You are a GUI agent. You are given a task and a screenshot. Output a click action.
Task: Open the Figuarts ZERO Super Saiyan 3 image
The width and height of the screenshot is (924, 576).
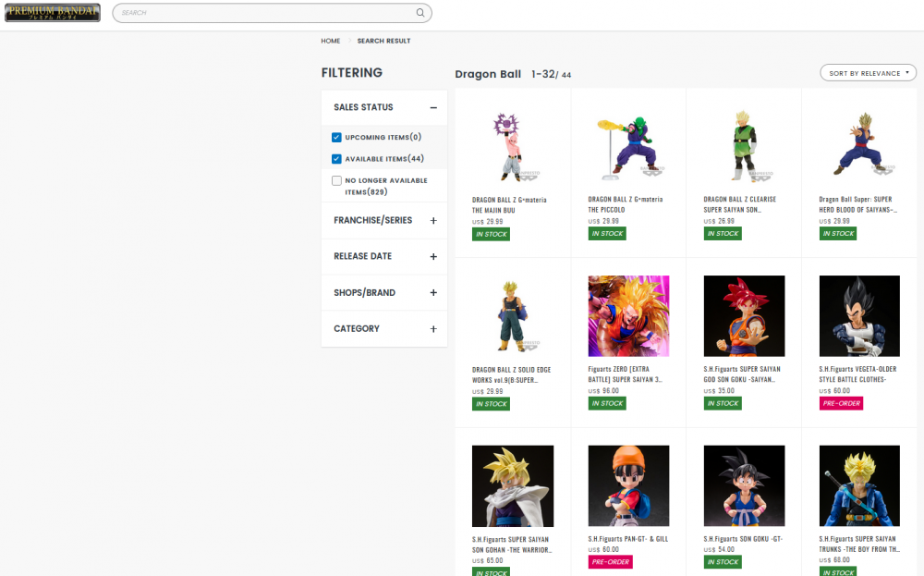pos(628,316)
